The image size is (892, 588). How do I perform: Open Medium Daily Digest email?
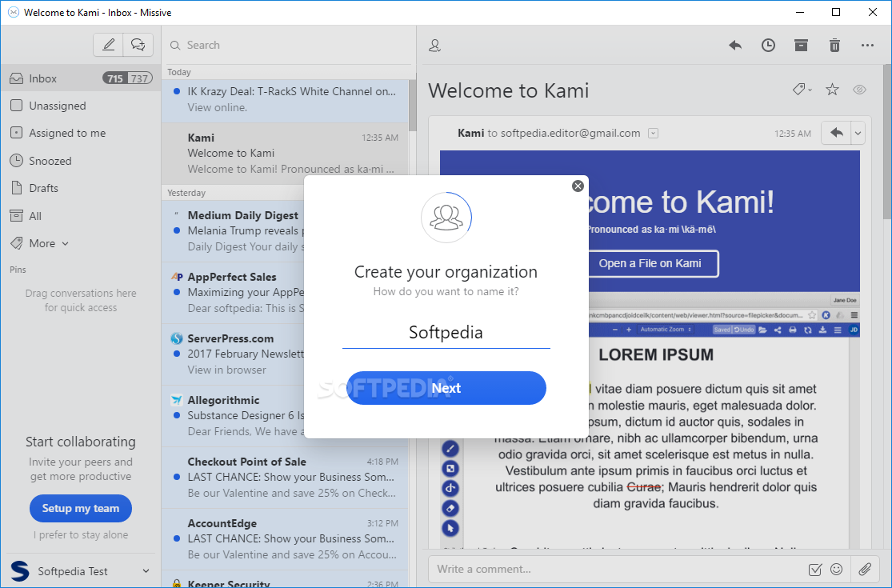tap(234, 231)
